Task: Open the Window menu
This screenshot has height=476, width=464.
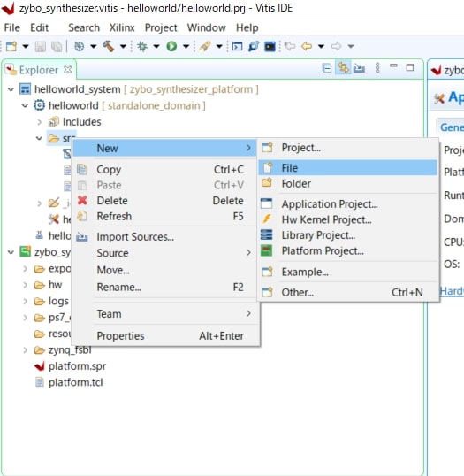Action: click(x=207, y=27)
